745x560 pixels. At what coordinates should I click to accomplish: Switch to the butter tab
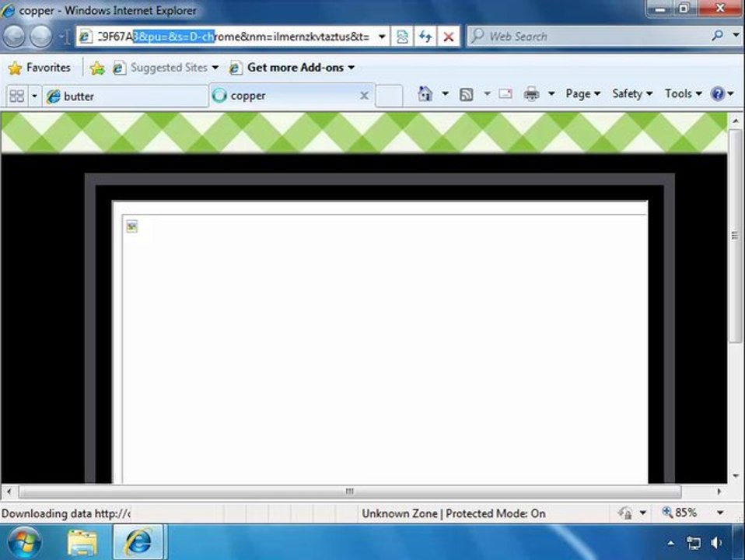pos(125,96)
